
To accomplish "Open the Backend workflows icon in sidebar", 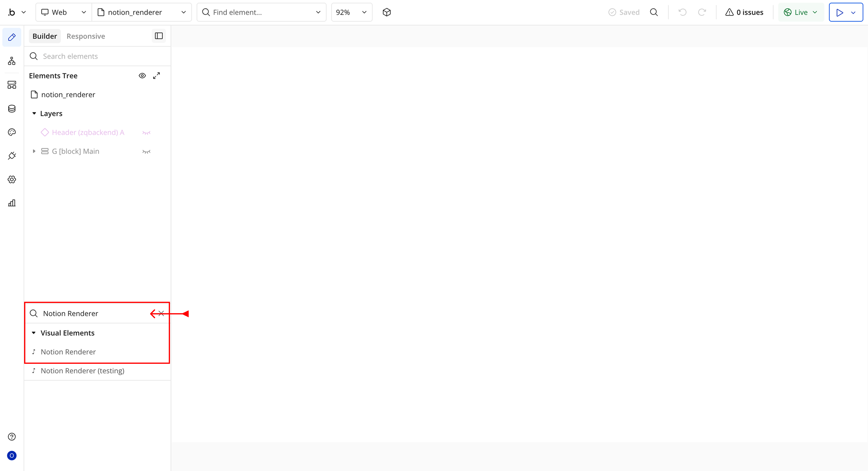I will tap(12, 85).
